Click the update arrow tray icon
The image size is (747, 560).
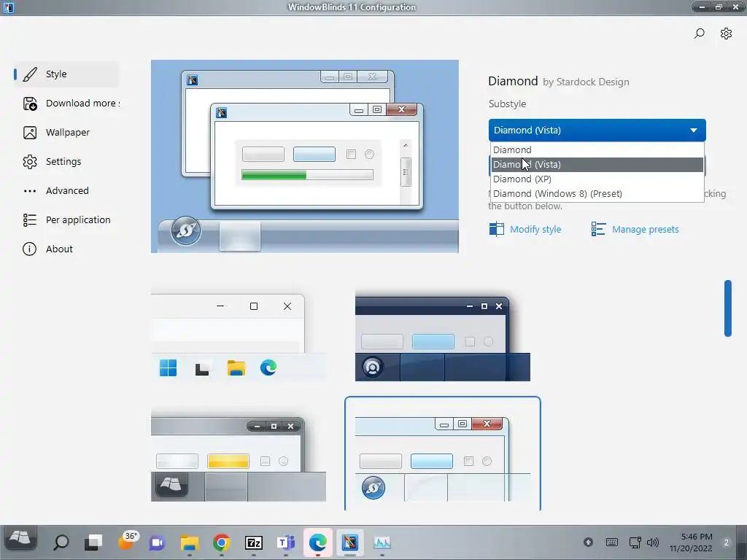pos(589,542)
